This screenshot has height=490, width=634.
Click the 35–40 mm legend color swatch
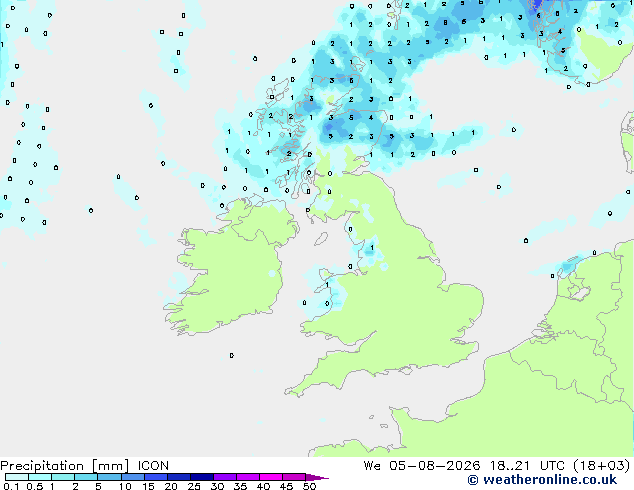247,477
